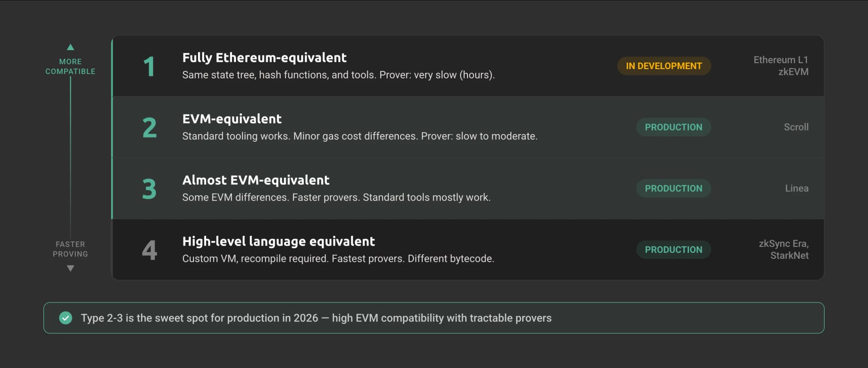
Task: Click the Production badge beside Scroll
Action: [673, 127]
